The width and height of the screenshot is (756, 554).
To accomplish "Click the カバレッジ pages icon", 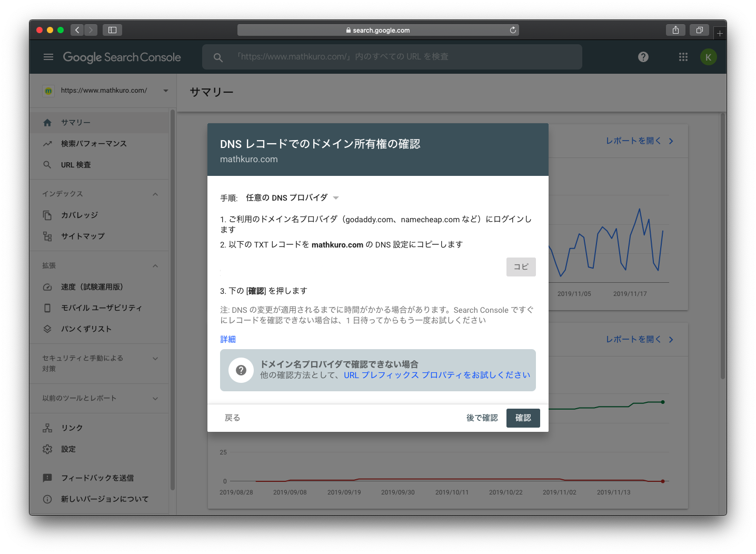I will 47,215.
